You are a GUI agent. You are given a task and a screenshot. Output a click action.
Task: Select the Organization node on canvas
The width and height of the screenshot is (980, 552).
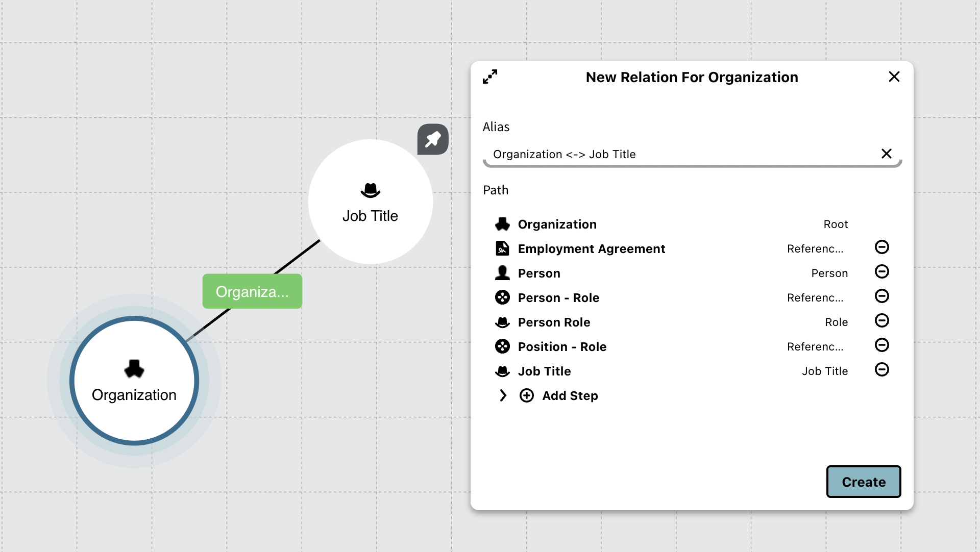[x=134, y=381]
